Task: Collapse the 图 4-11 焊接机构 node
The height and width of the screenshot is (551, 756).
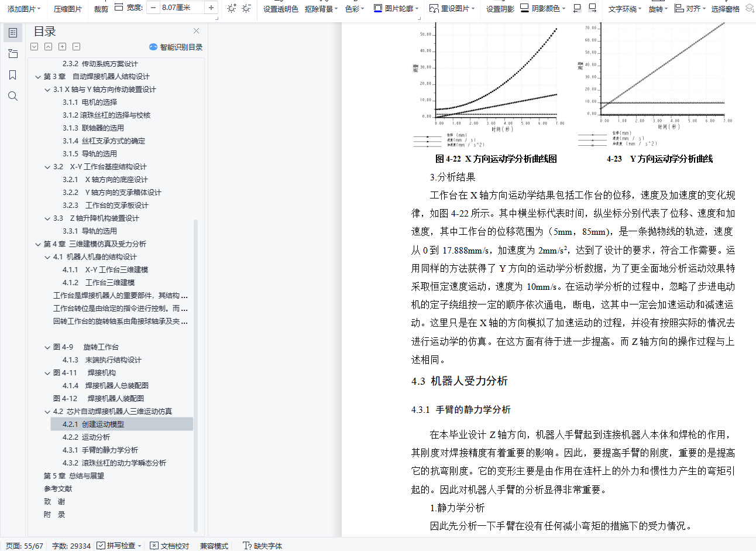Action: click(x=47, y=373)
